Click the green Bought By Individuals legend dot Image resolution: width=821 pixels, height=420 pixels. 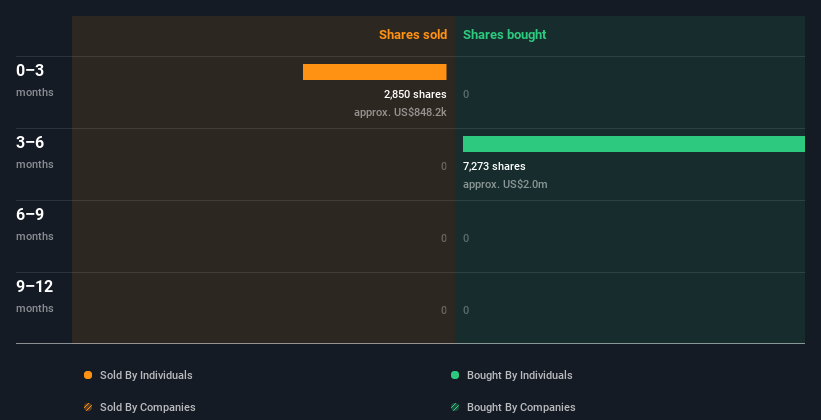tap(455, 375)
